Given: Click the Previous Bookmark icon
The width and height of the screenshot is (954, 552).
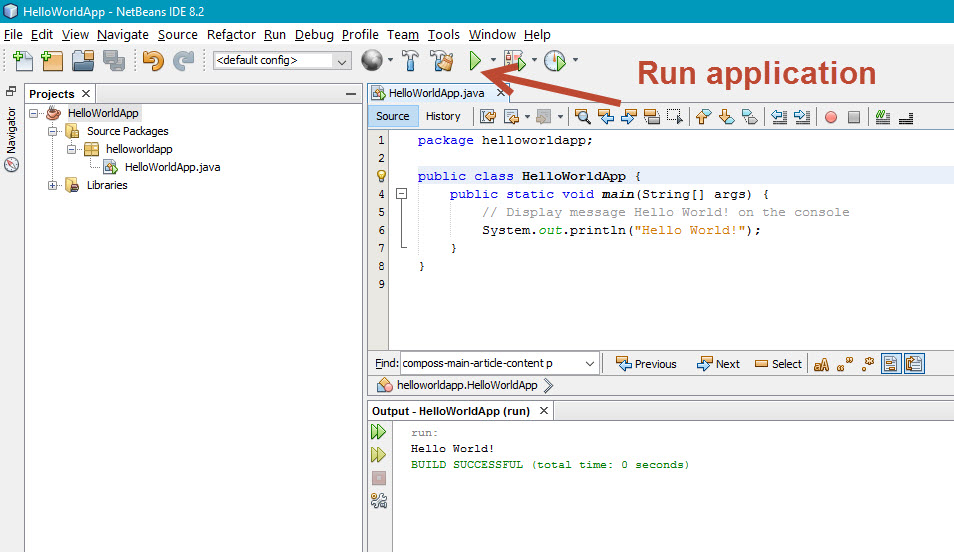Looking at the screenshot, I should (703, 117).
